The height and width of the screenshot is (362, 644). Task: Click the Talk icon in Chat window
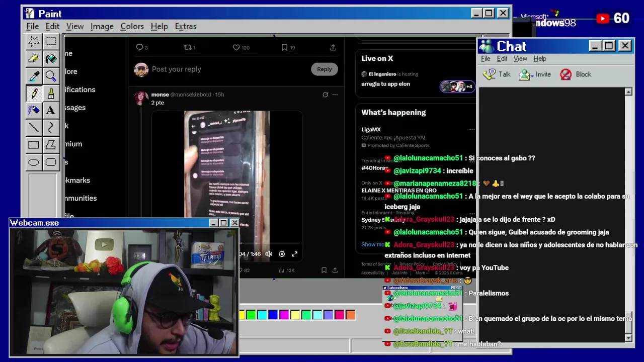[497, 74]
